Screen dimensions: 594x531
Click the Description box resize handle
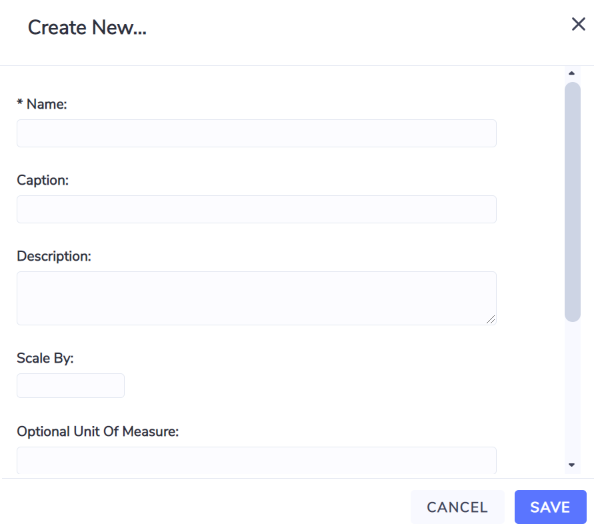(x=491, y=320)
